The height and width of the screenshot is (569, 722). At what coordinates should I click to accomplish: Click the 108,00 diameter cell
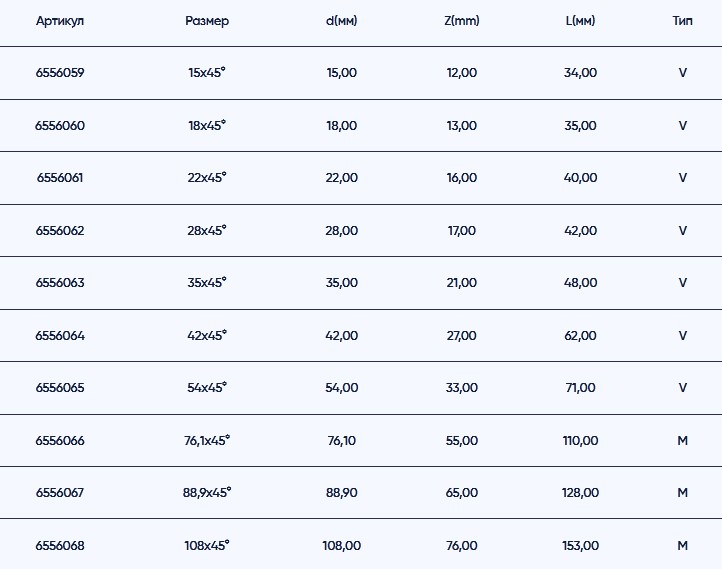pyautogui.click(x=341, y=545)
